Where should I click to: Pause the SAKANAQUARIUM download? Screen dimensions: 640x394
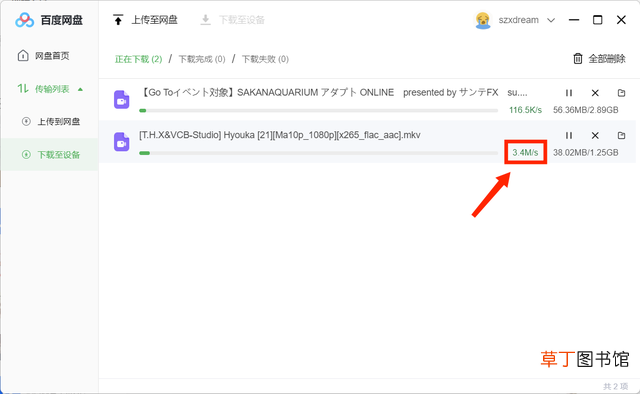569,93
